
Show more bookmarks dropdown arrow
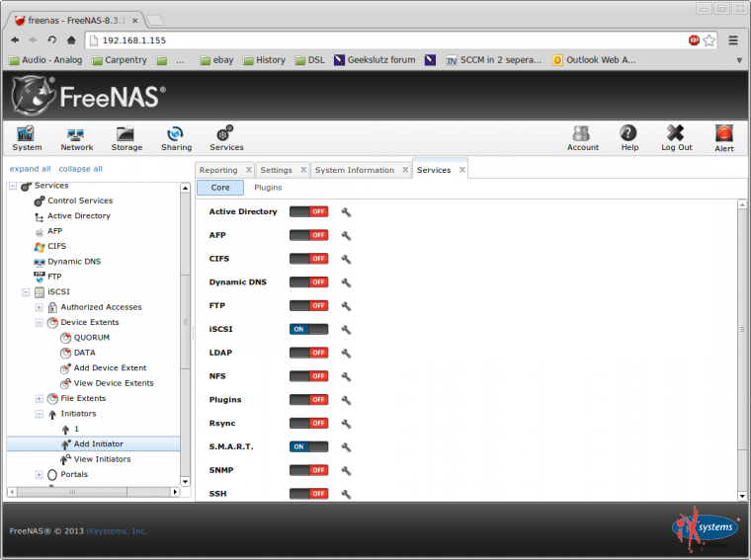(x=739, y=60)
